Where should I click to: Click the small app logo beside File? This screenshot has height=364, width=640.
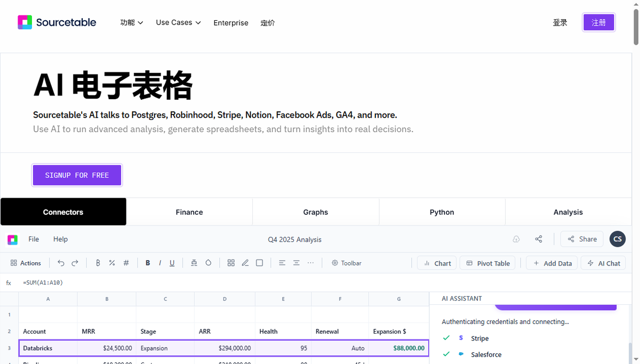tap(12, 239)
